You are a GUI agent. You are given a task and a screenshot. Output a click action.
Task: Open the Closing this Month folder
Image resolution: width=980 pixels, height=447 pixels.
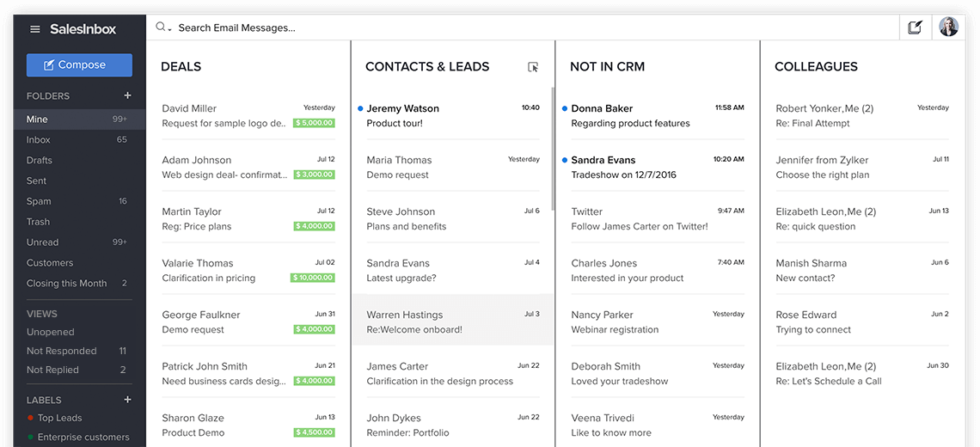pyautogui.click(x=66, y=283)
